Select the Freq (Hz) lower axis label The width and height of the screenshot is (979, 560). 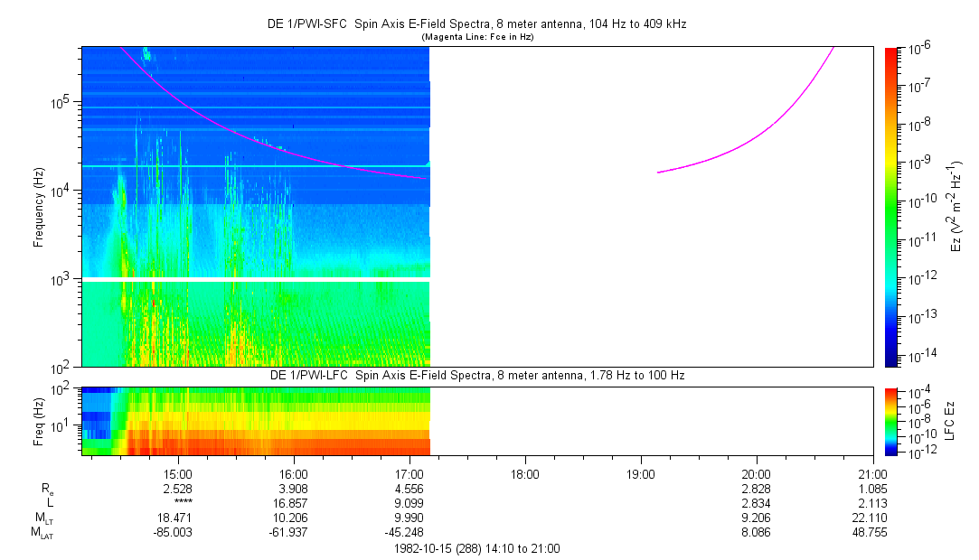tap(39, 419)
